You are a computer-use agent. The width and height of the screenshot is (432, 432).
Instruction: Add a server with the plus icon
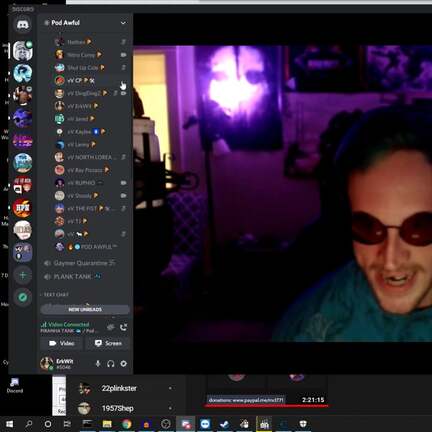tap(23, 275)
